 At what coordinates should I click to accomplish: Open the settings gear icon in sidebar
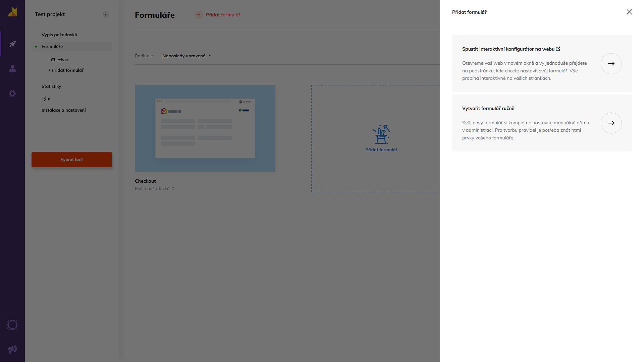[x=12, y=94]
